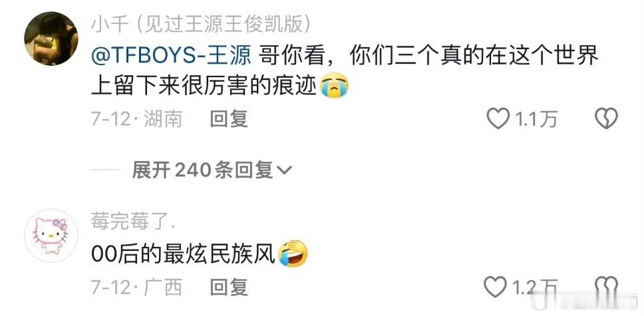Select the 7-12·湖南 timestamp

(x=136, y=119)
